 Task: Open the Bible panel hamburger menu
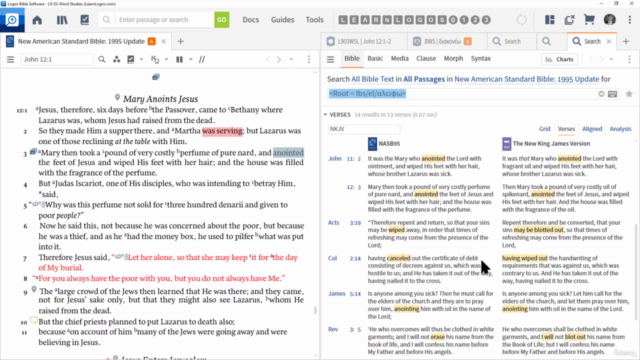[x=11, y=60]
